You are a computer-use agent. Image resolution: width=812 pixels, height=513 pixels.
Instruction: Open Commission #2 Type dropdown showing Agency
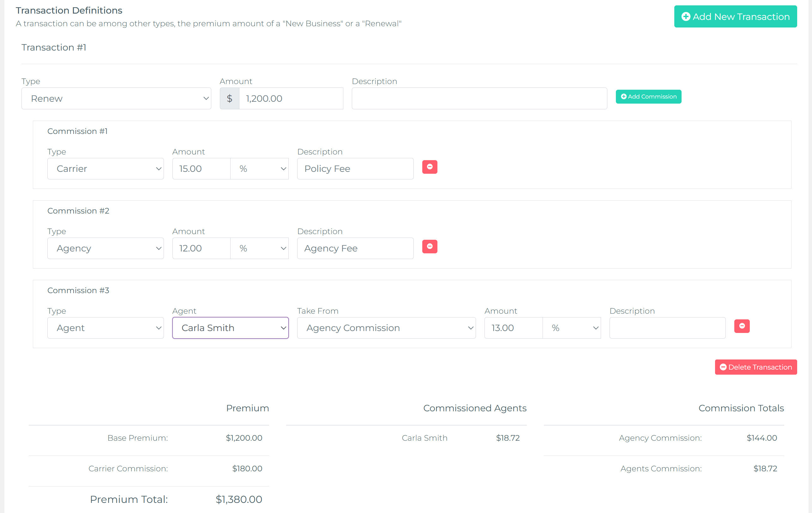105,248
